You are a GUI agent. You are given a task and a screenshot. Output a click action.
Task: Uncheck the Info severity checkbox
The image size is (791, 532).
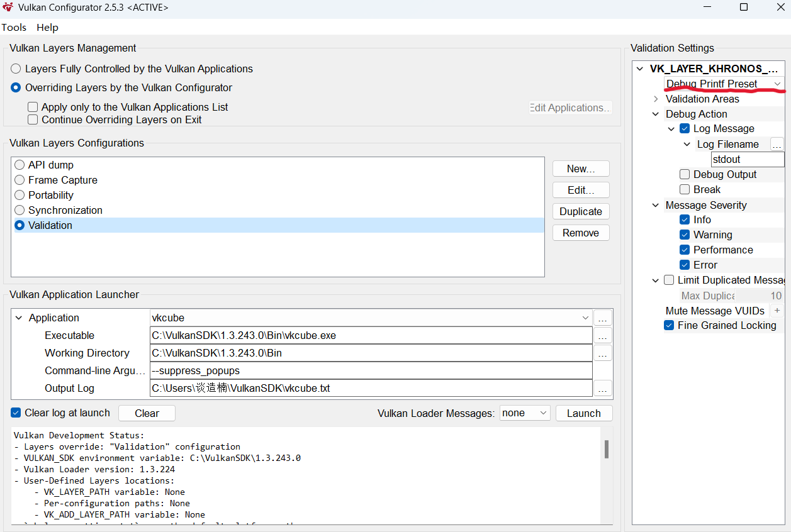click(685, 219)
